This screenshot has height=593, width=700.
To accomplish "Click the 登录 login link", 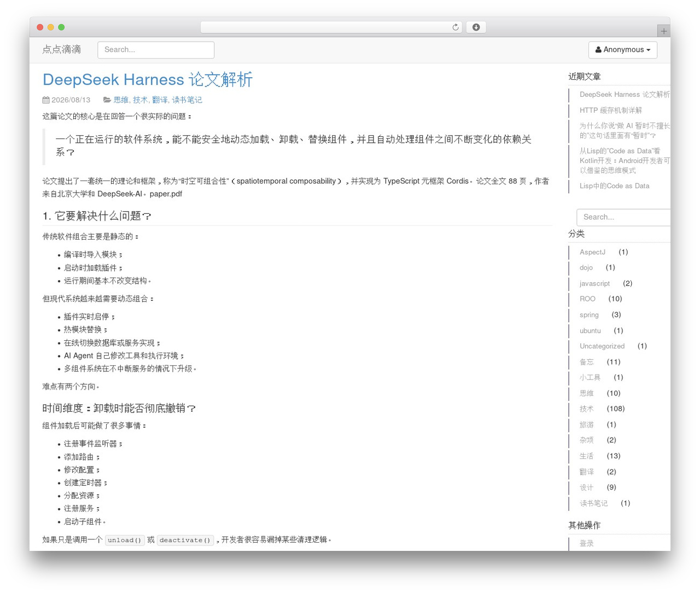I will click(587, 543).
